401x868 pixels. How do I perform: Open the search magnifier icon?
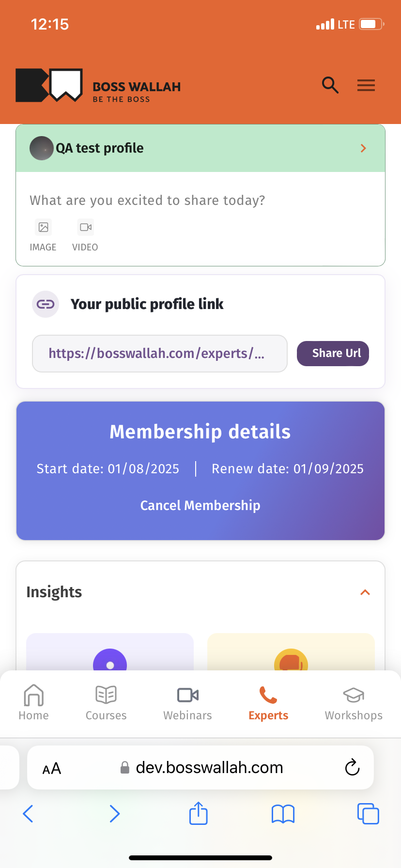pyautogui.click(x=330, y=85)
